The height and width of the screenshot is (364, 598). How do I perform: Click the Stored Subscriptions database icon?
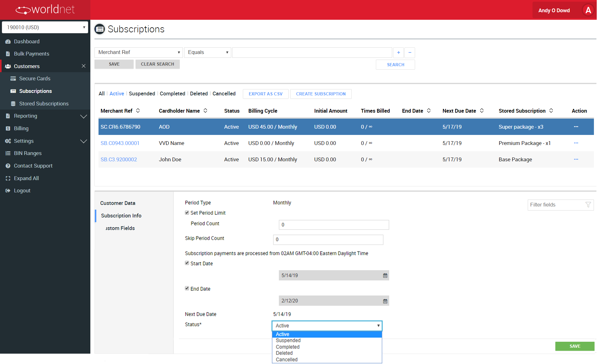click(13, 104)
